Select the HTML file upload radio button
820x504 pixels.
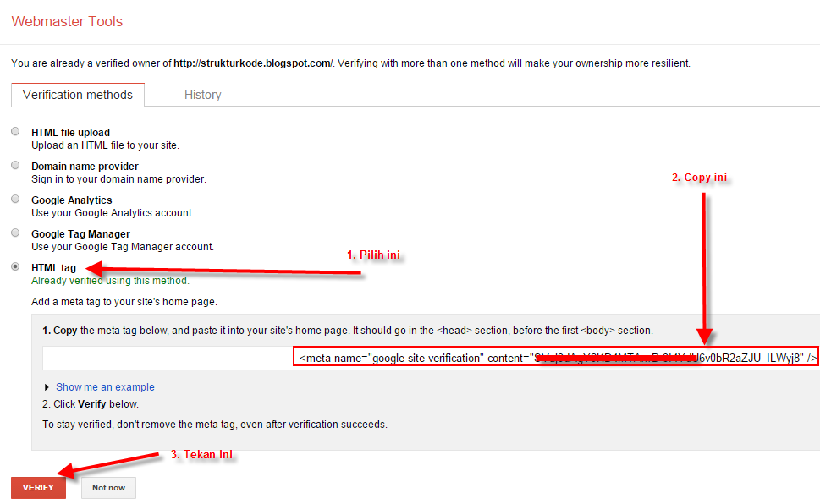tap(16, 131)
